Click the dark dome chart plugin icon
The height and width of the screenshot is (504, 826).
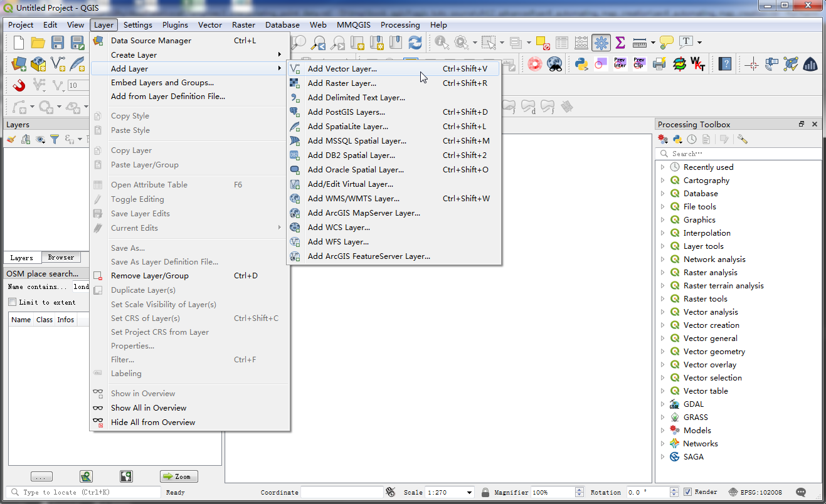[810, 63]
